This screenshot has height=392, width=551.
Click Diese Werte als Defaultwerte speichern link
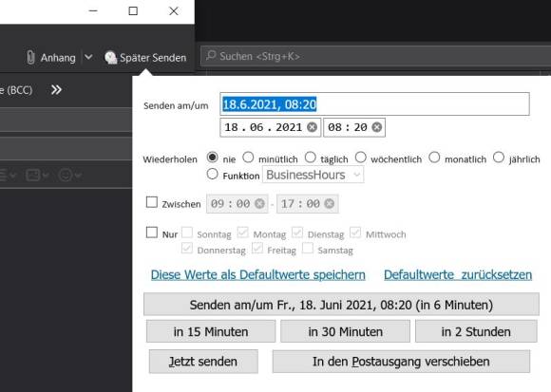(x=258, y=275)
